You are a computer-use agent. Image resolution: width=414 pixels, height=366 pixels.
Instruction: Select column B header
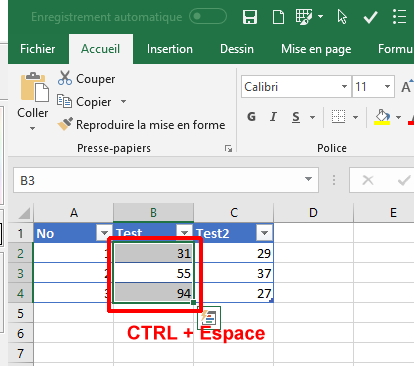click(x=153, y=213)
